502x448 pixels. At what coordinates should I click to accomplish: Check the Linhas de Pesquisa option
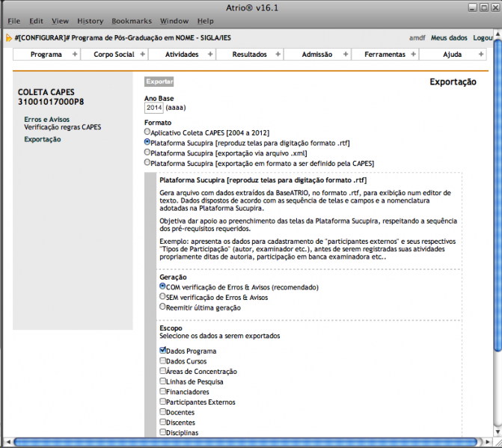pyautogui.click(x=163, y=381)
